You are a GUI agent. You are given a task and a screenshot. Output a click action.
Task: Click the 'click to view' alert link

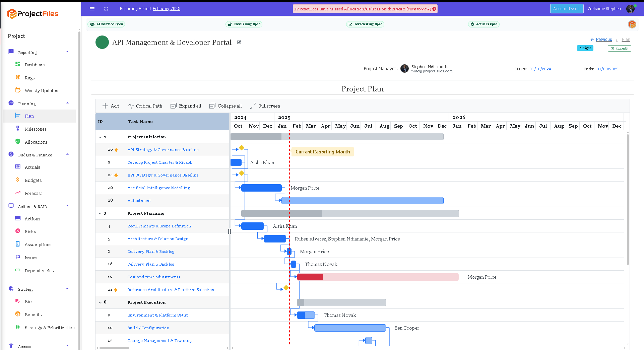point(419,9)
